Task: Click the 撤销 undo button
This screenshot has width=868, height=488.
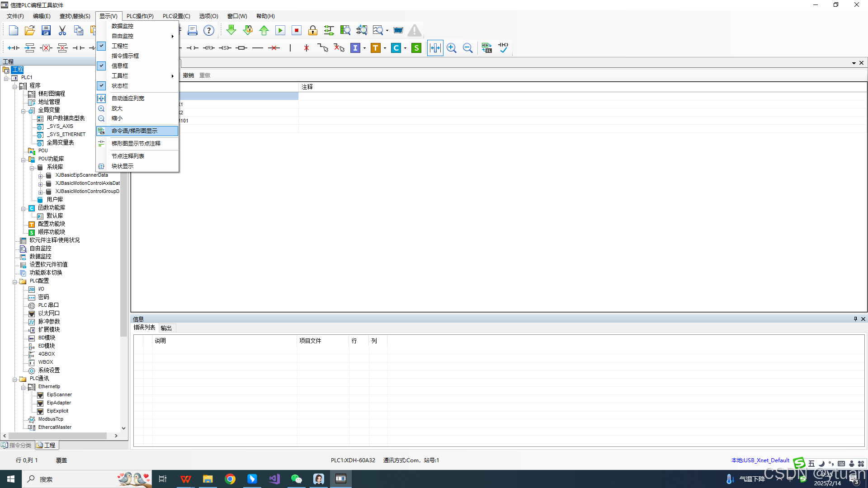Action: coord(188,75)
